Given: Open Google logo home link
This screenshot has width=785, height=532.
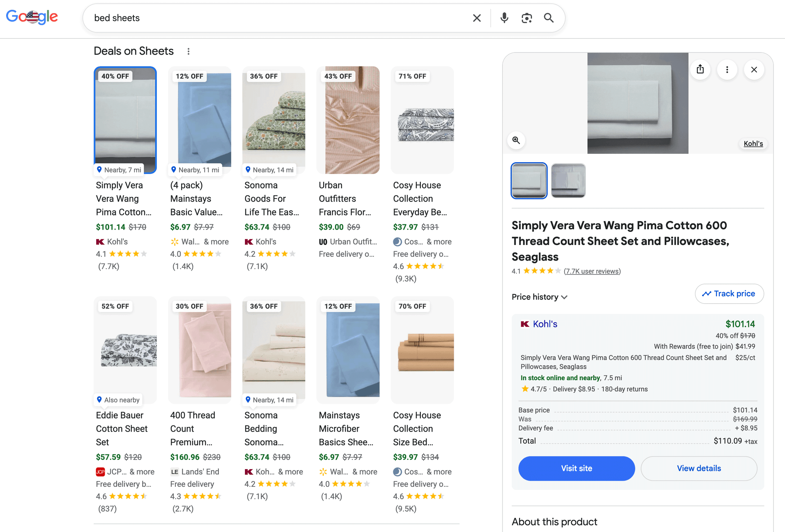Looking at the screenshot, I should click(32, 17).
